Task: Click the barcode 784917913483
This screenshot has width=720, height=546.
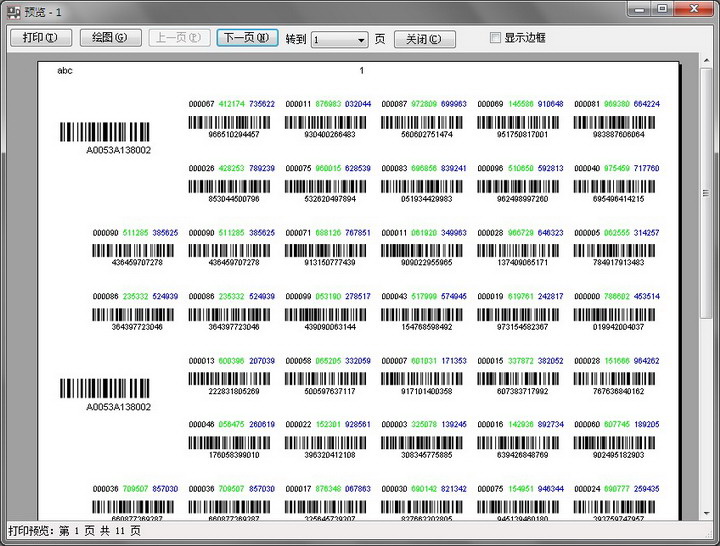Action: [x=614, y=250]
